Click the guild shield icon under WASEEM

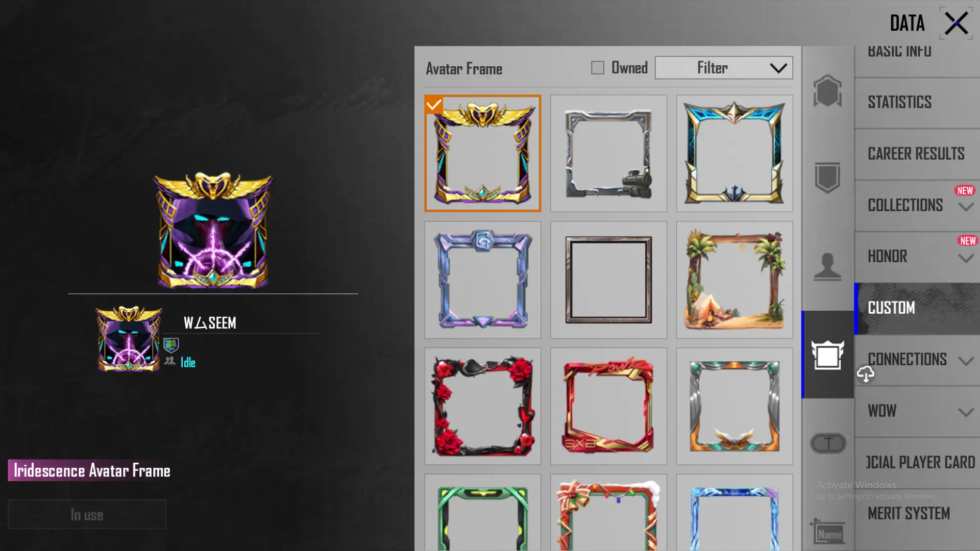coord(171,345)
